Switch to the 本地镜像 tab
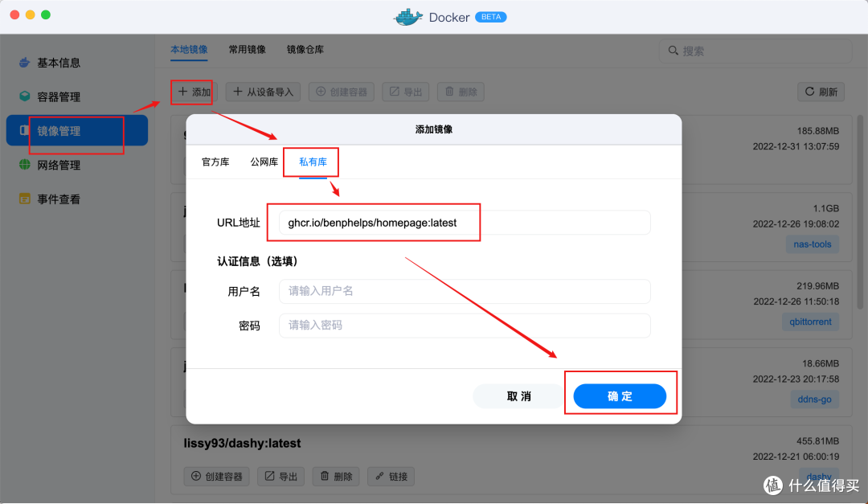868x504 pixels. [189, 49]
